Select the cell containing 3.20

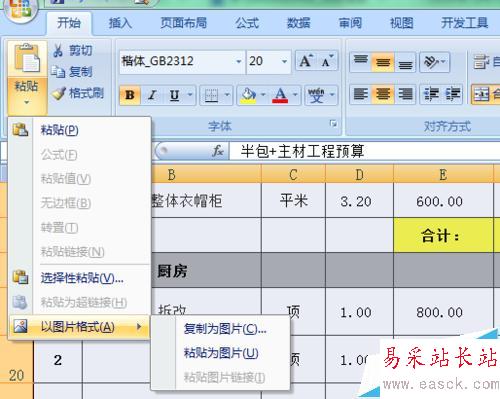(359, 201)
